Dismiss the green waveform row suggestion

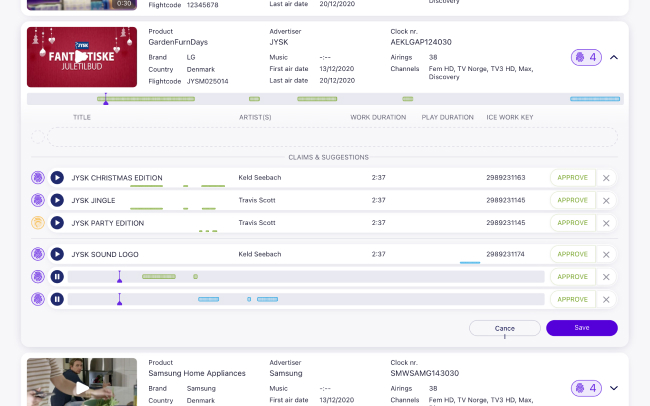point(606,277)
